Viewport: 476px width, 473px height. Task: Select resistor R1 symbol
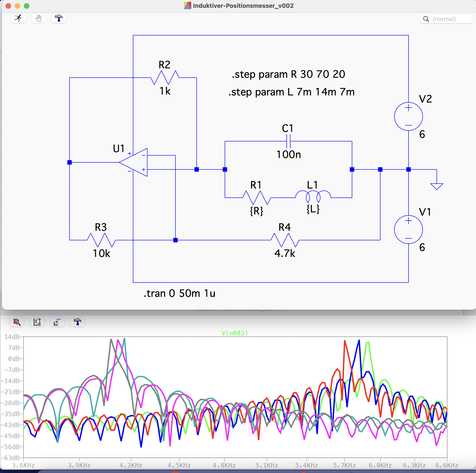[257, 198]
